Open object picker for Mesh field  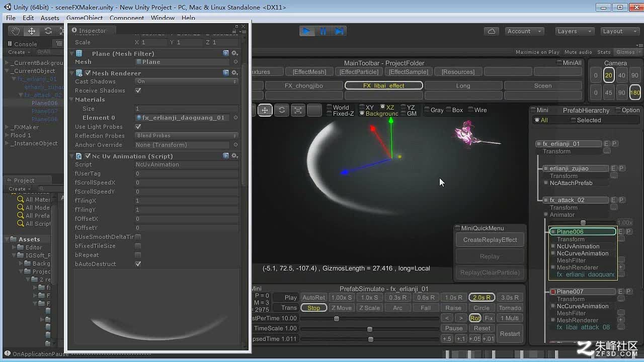pyautogui.click(x=235, y=62)
